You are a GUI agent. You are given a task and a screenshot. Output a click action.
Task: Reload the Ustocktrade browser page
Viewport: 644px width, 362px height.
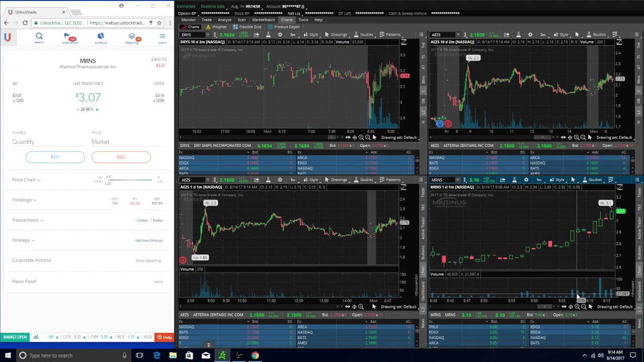coord(25,23)
